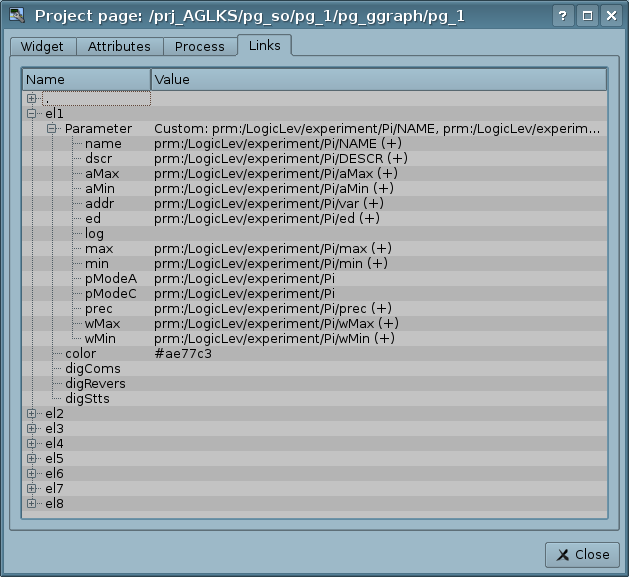Expand the el8 tree node

click(x=32, y=504)
